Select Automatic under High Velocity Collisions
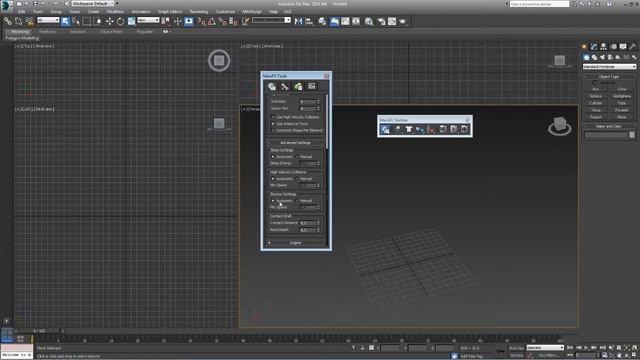Viewport: 640px width, 360px height. [273, 179]
